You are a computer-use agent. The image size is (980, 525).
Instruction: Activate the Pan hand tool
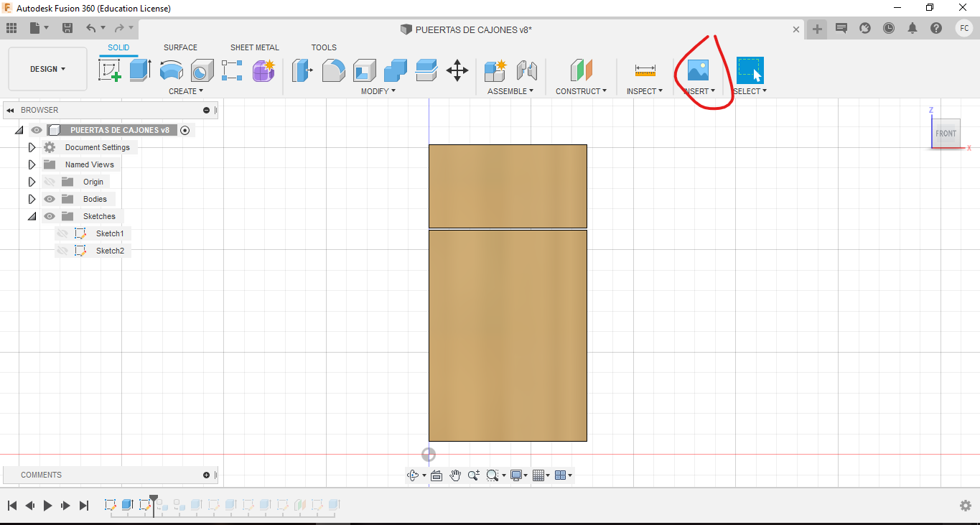tap(455, 475)
